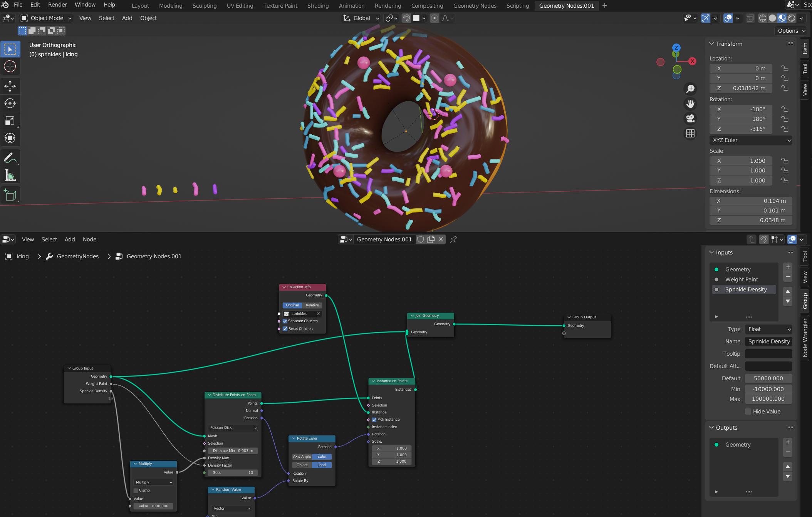This screenshot has height=517, width=812.
Task: Add new input socket with plus
Action: (x=788, y=267)
